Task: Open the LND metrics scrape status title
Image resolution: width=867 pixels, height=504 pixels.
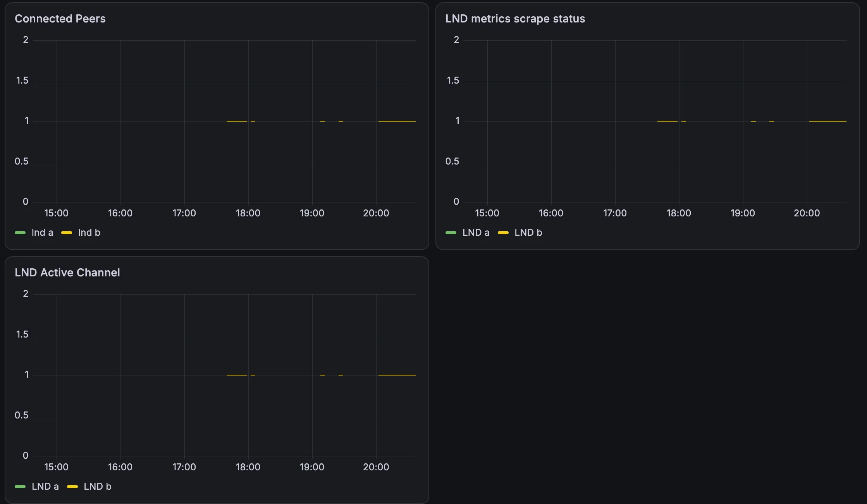Action: point(515,19)
